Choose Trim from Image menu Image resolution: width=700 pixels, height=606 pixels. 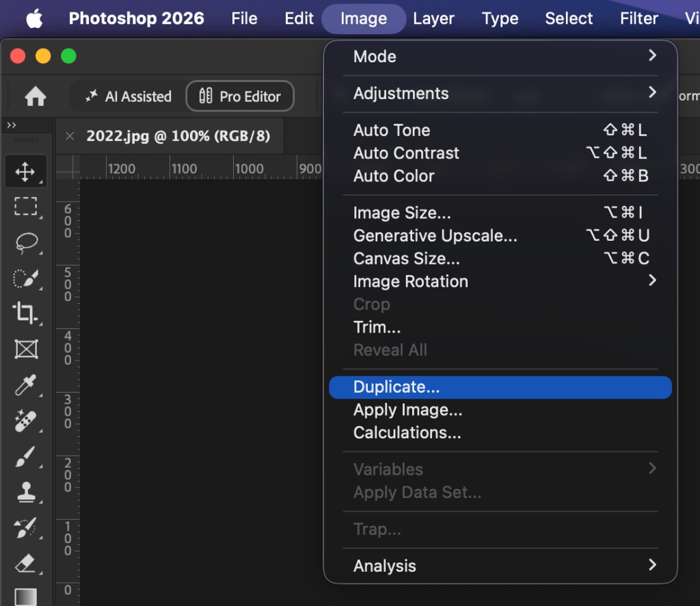click(500, 328)
